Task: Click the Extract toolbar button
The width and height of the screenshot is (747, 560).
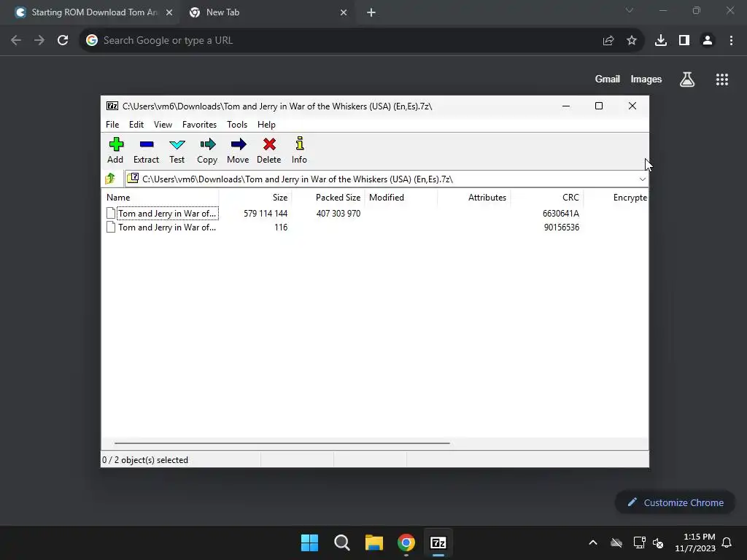Action: tap(146, 150)
